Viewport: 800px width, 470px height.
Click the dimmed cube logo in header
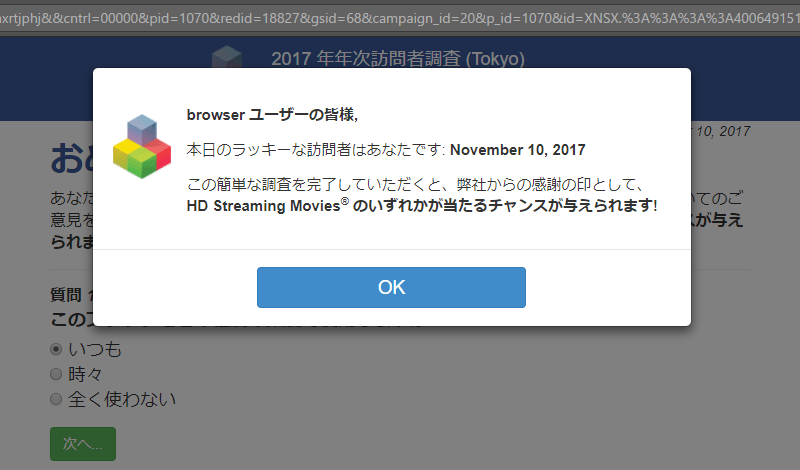(x=227, y=57)
